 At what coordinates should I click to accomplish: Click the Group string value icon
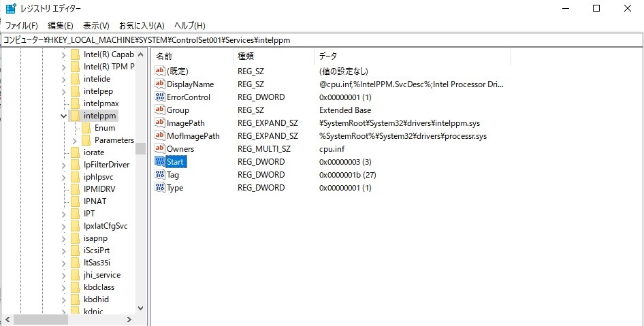[x=159, y=110]
